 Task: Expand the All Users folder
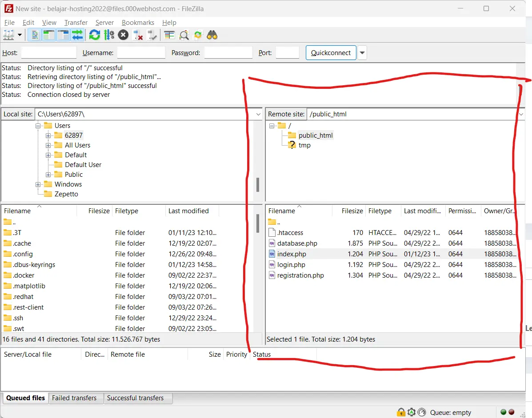48,145
